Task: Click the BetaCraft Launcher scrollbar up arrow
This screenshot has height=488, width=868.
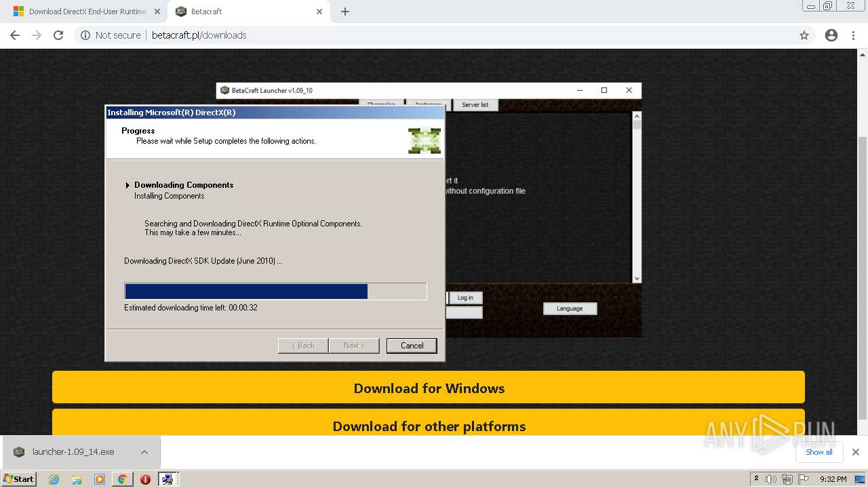Action: coord(636,116)
